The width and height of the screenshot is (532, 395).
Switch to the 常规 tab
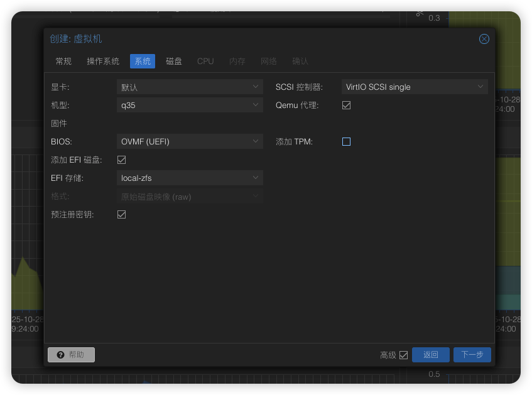click(63, 61)
